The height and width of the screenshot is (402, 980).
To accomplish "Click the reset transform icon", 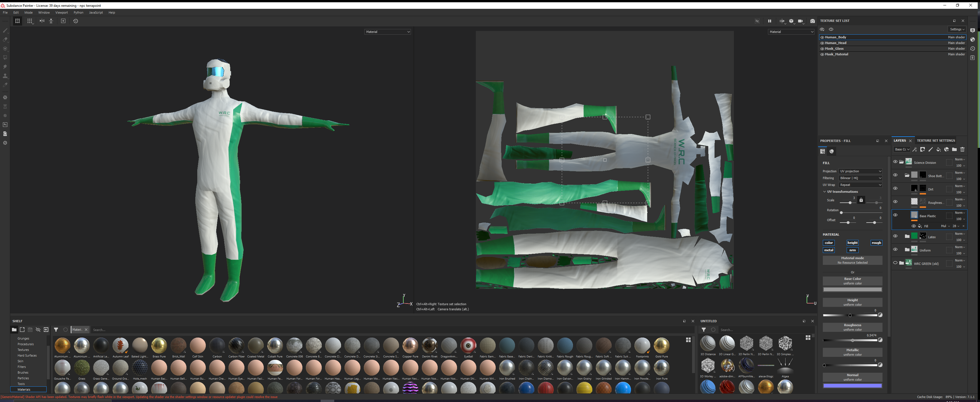I will click(x=76, y=21).
